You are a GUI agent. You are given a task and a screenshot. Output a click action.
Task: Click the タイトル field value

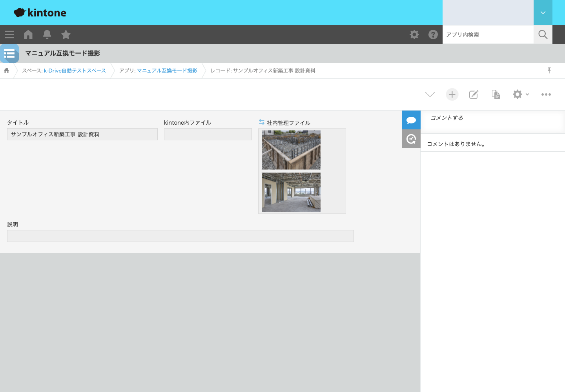pyautogui.click(x=82, y=134)
